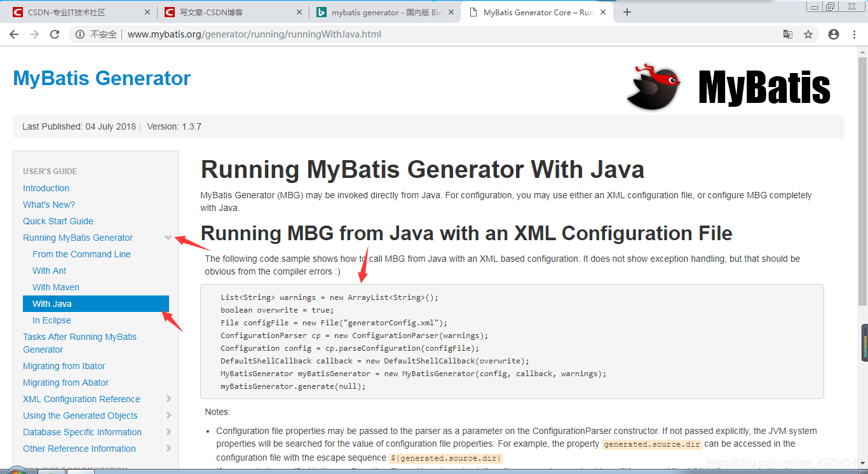Open From the Command Line link
This screenshot has width=868, height=474.
(x=81, y=254)
